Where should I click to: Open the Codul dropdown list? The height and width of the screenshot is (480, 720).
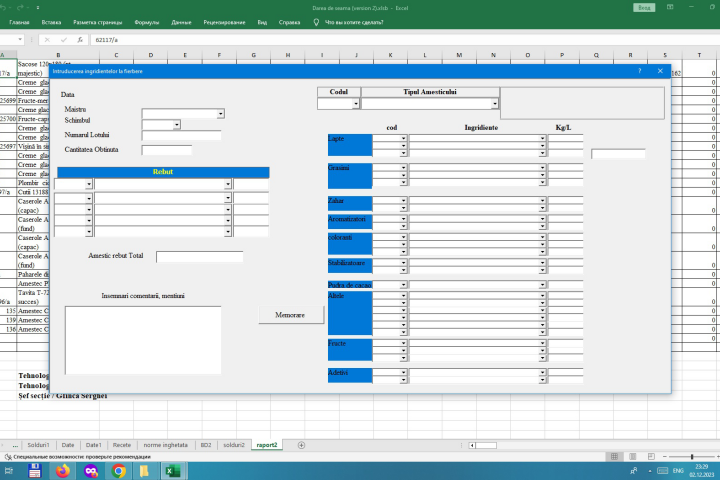tap(356, 104)
